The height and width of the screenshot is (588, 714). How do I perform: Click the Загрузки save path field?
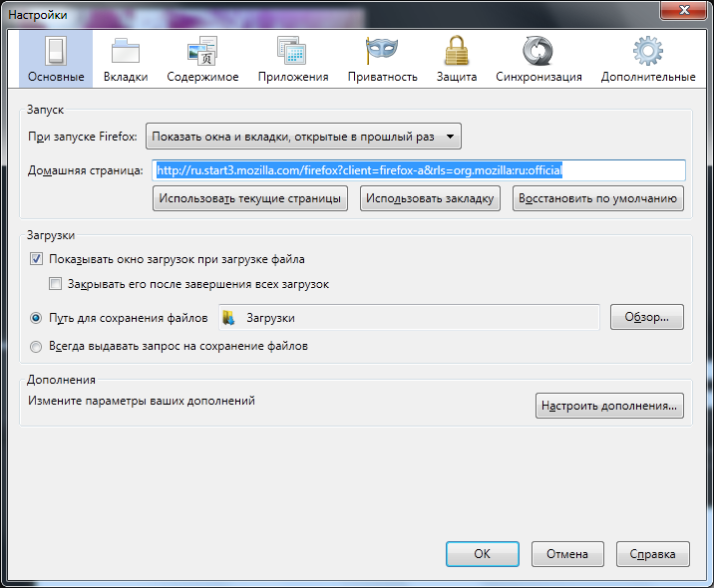(409, 317)
